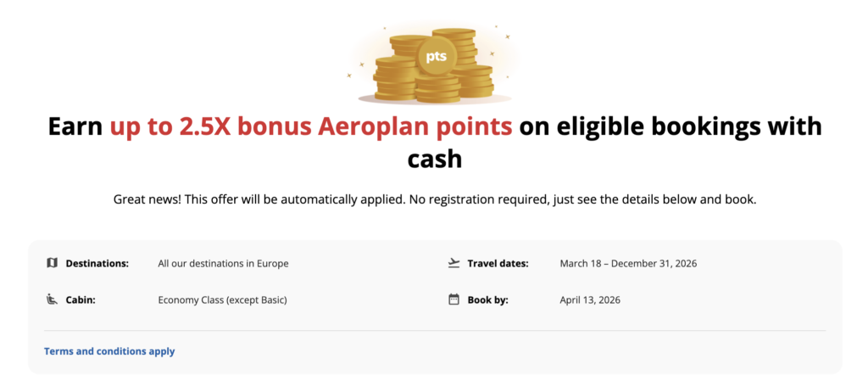Click "Economy Class (except Basic)" value
868x392 pixels.
pos(222,300)
